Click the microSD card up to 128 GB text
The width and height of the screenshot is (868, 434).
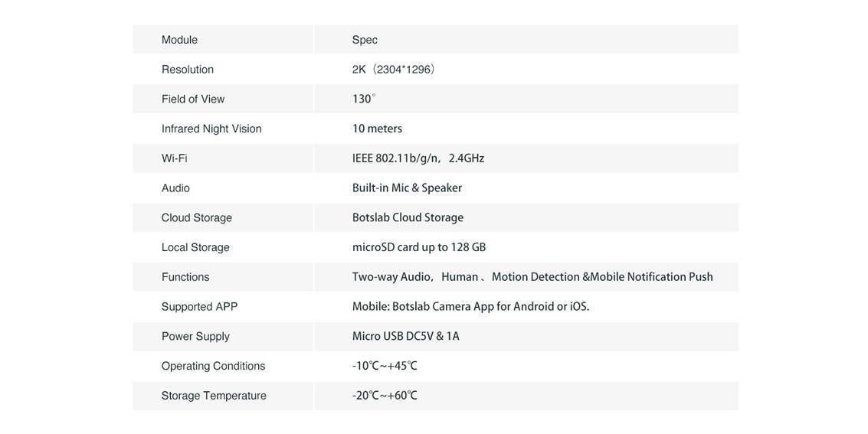(419, 247)
